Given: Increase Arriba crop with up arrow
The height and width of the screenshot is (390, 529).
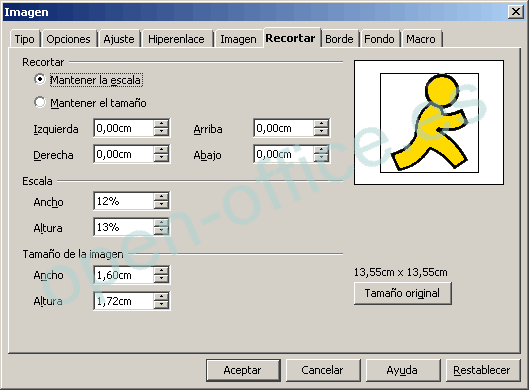Looking at the screenshot, I should click(x=321, y=124).
